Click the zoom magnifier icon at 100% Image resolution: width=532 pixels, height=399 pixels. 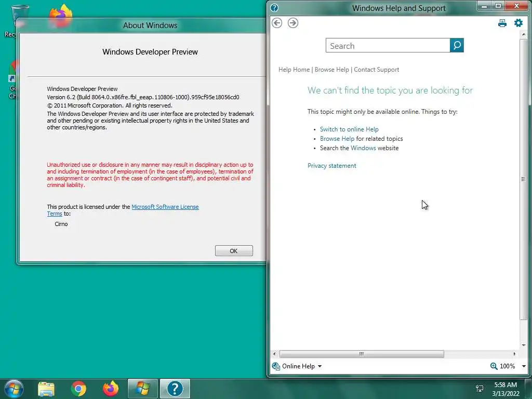pos(494,366)
